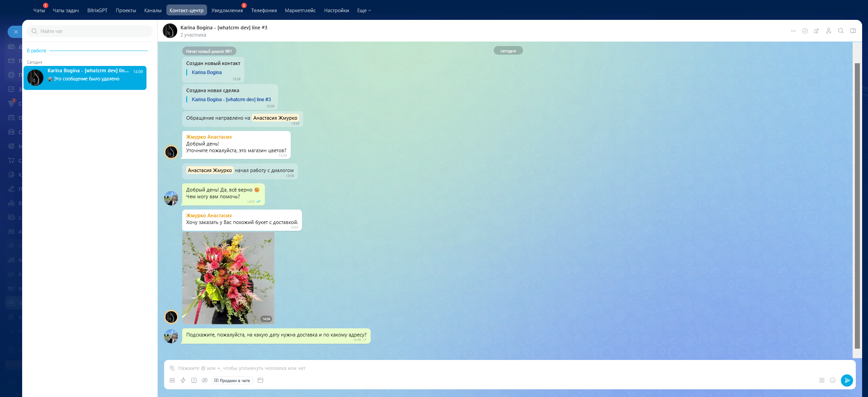
Task: Click the Найти чат search field
Action: [x=90, y=31]
